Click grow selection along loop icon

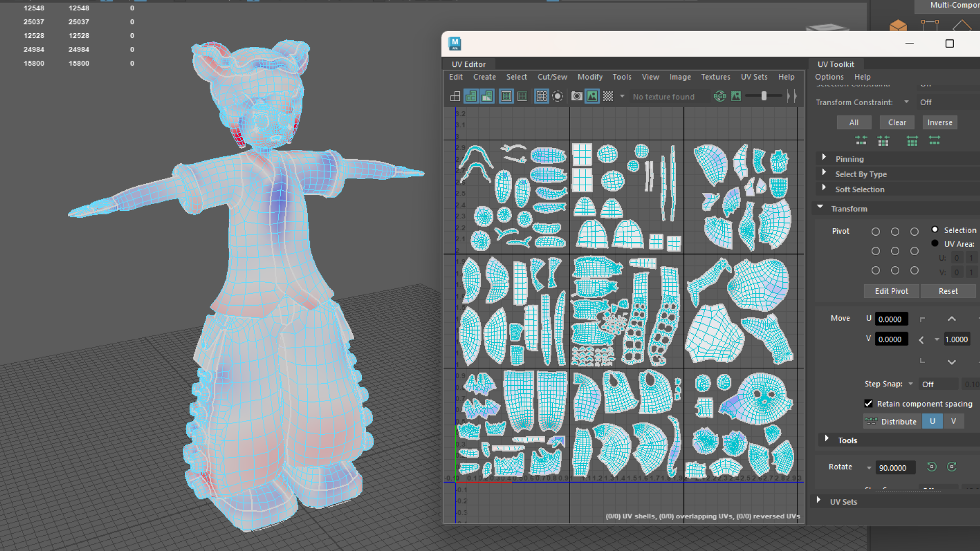pyautogui.click(x=935, y=140)
